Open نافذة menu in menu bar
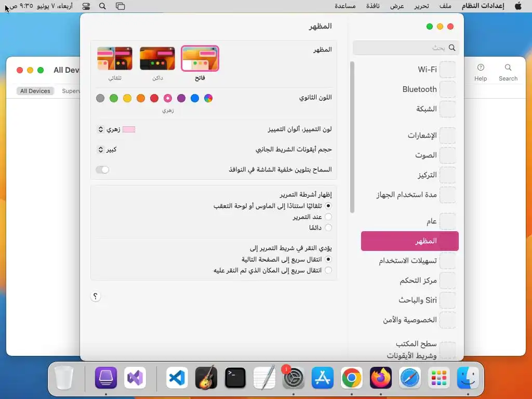 [x=373, y=6]
